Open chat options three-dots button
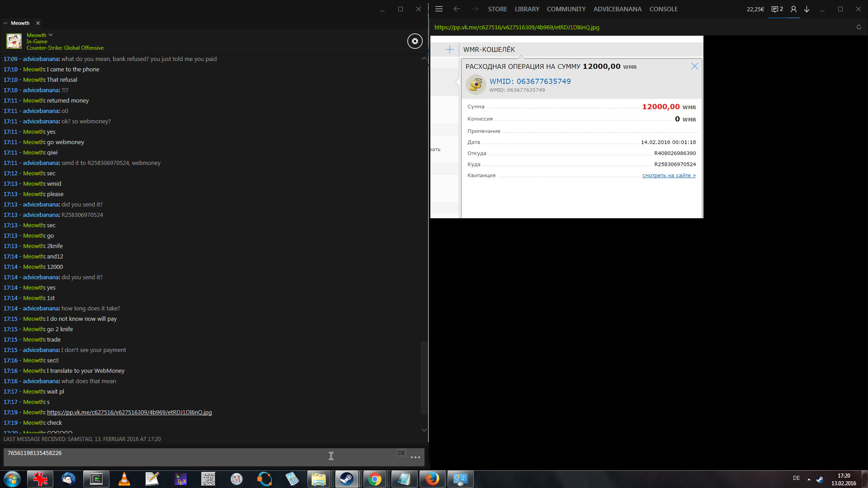Viewport: 868px width, 488px height. [x=415, y=457]
